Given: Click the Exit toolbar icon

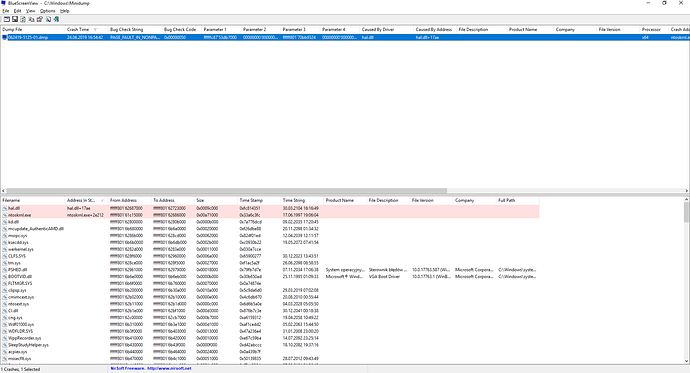Looking at the screenshot, I should click(x=56, y=19).
